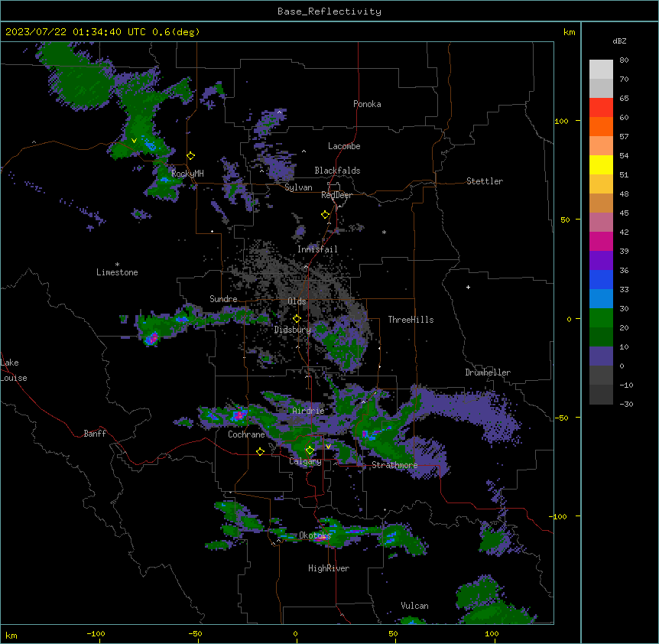The height and width of the screenshot is (644, 659).
Task: Click the asterisk marker above Limestone
Action: (117, 265)
